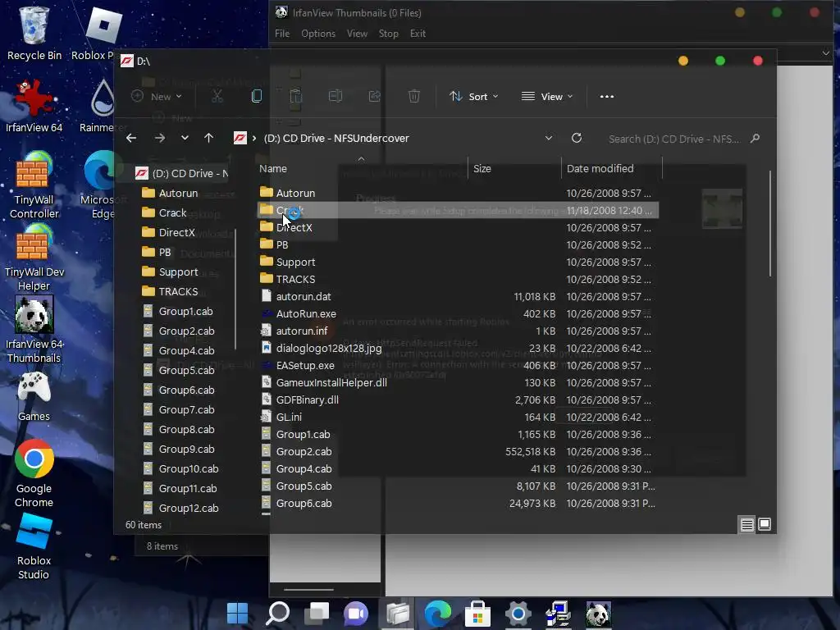
Task: Open the New dropdown in Explorer
Action: click(x=157, y=97)
